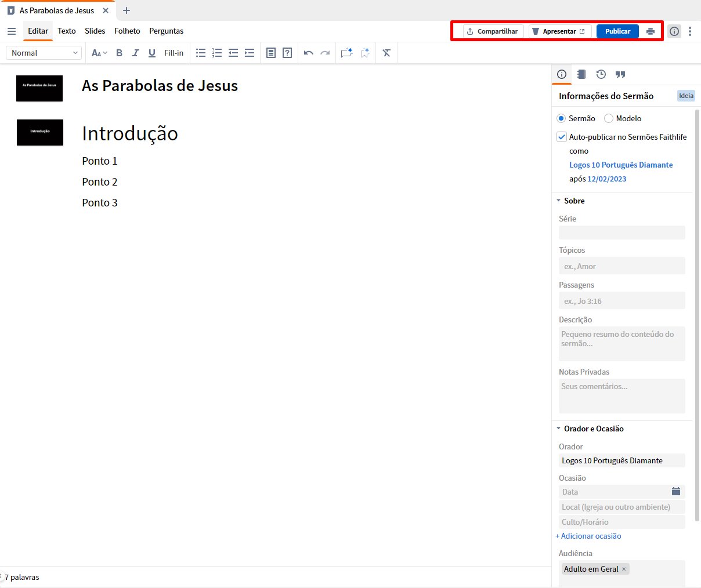Screen dimensions: 701x588
Task: Increase indent of the text
Action: 250,53
